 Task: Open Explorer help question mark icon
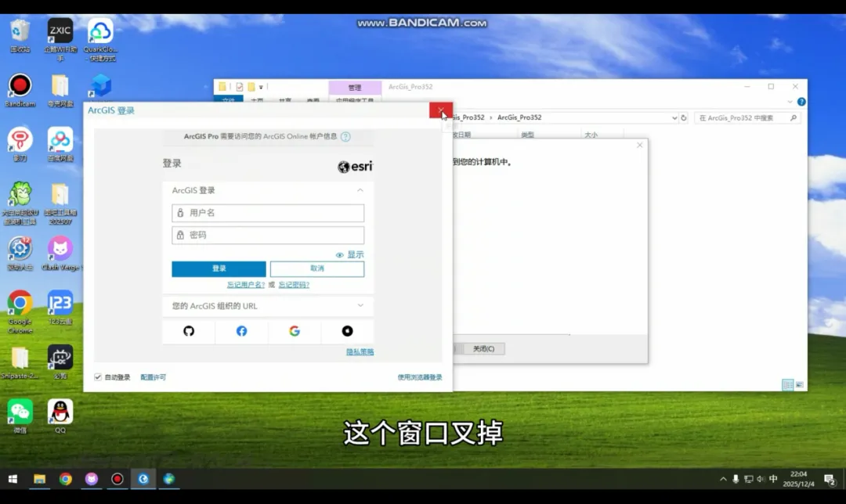801,101
